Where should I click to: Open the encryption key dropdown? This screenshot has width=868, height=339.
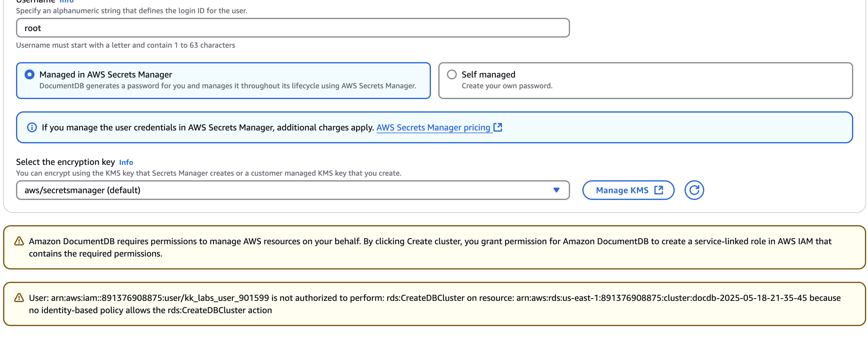287,190
